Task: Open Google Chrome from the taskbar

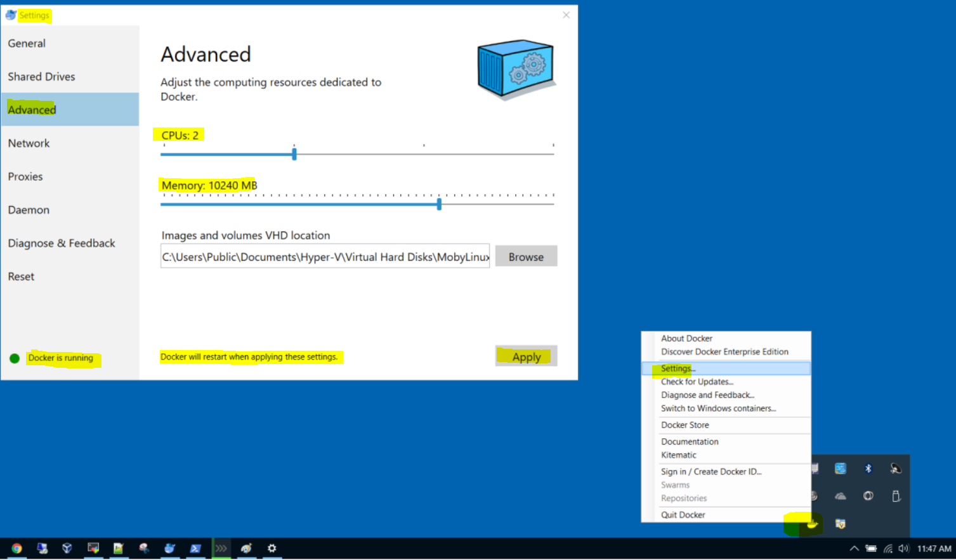Action: point(17,548)
